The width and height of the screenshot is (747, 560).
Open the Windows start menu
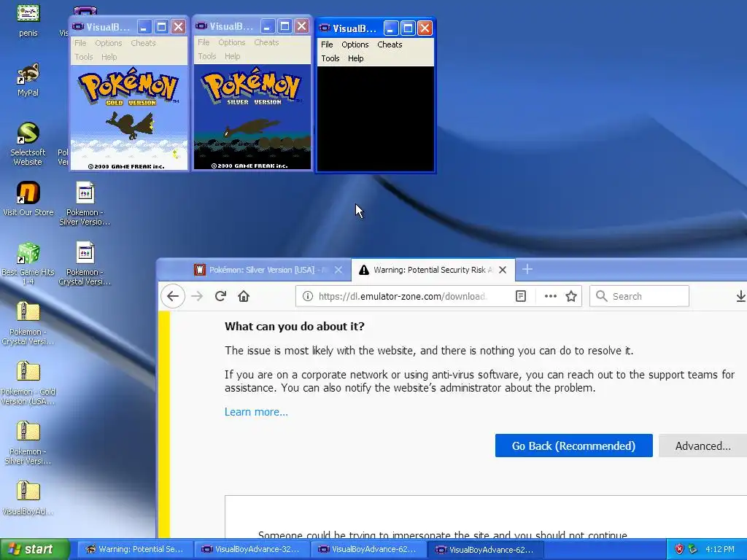35,550
